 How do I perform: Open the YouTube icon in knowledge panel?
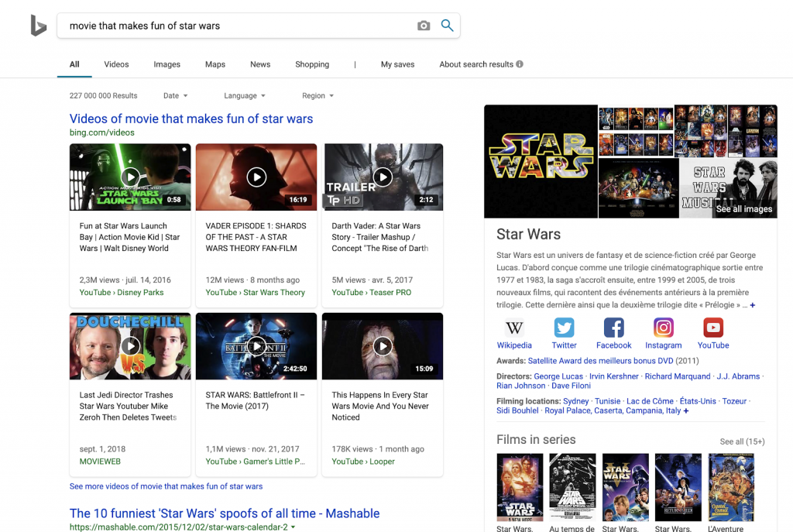tap(712, 328)
